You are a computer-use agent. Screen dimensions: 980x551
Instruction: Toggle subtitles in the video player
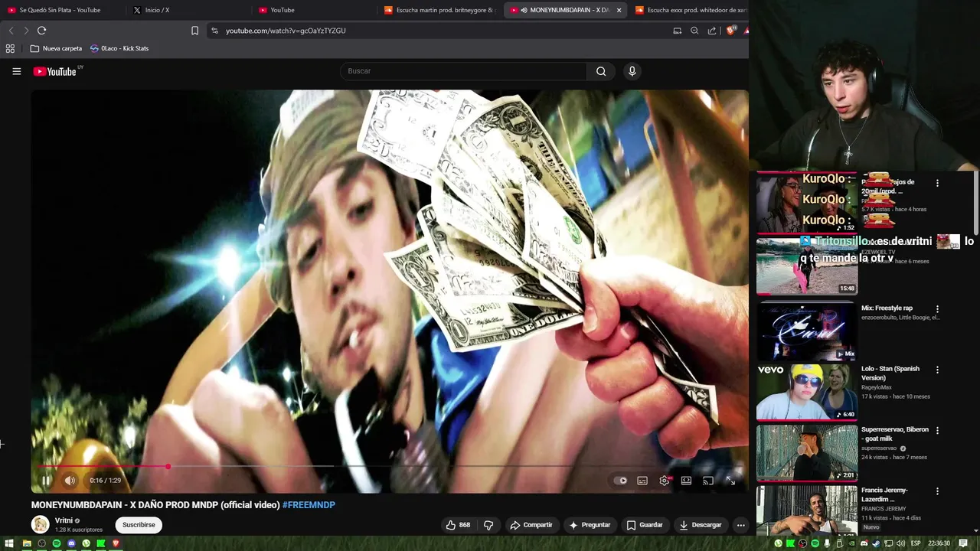(x=642, y=481)
